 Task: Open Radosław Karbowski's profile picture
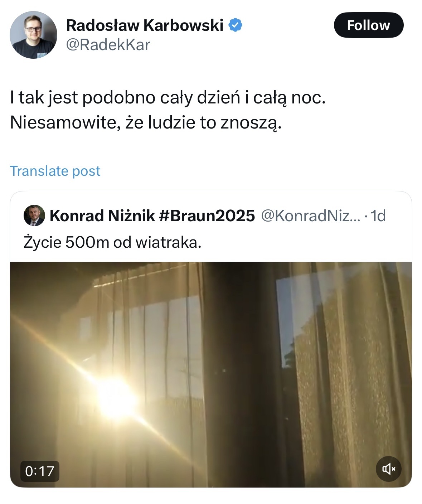pyautogui.click(x=33, y=35)
